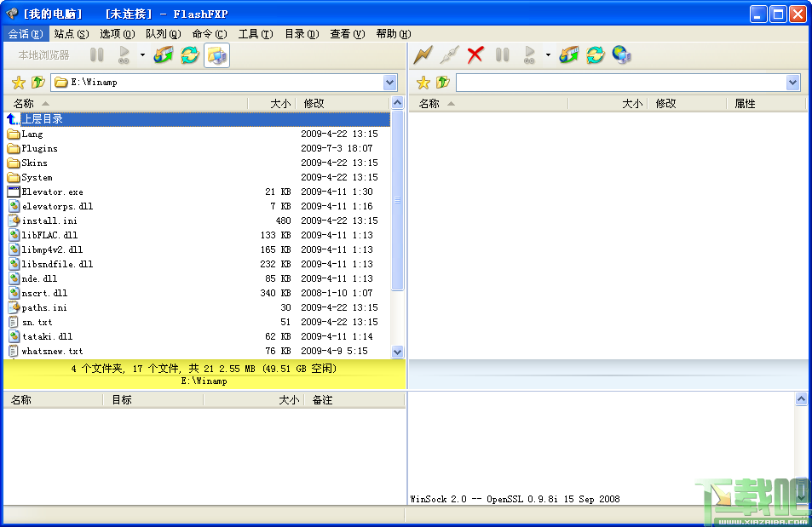Click the left pane transfer Go button

tap(124, 54)
